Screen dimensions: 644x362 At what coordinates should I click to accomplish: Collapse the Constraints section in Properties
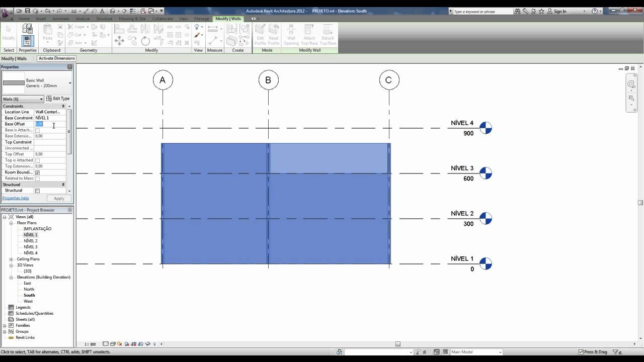point(63,106)
